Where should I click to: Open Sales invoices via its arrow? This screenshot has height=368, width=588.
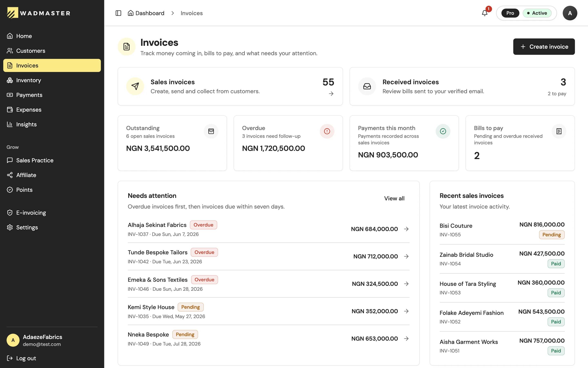coord(331,94)
